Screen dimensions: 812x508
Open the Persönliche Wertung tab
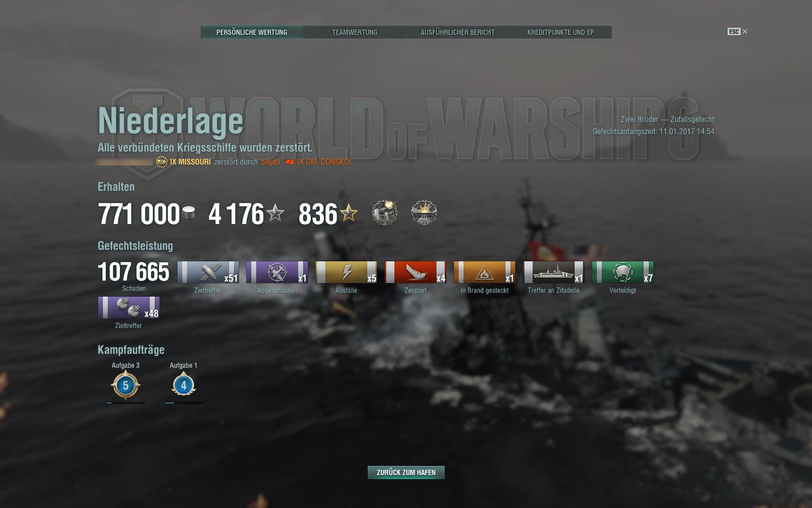coord(252,32)
